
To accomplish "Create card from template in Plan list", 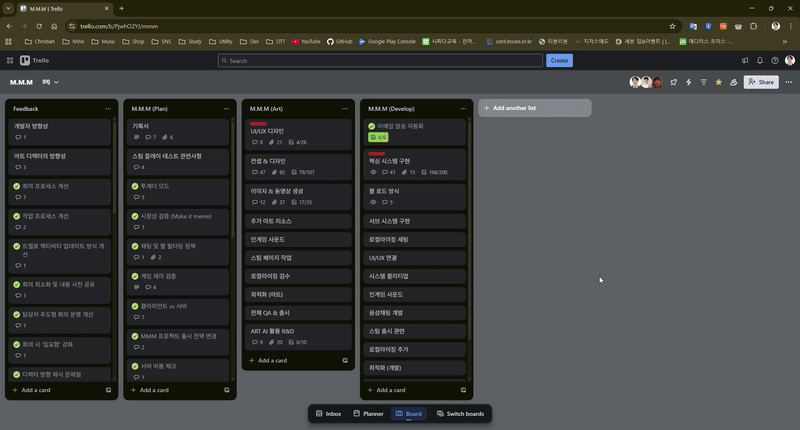I will click(227, 390).
